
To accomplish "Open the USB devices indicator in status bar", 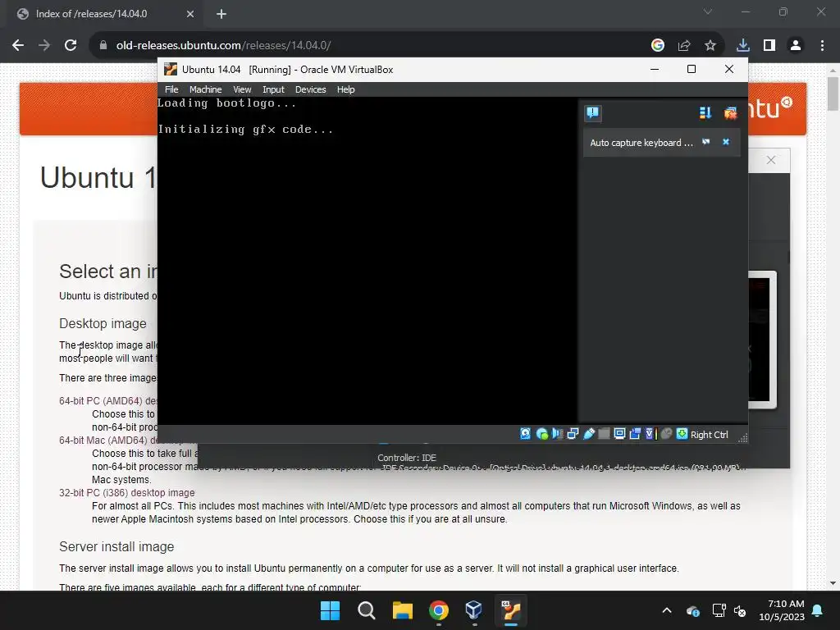I will (x=589, y=434).
